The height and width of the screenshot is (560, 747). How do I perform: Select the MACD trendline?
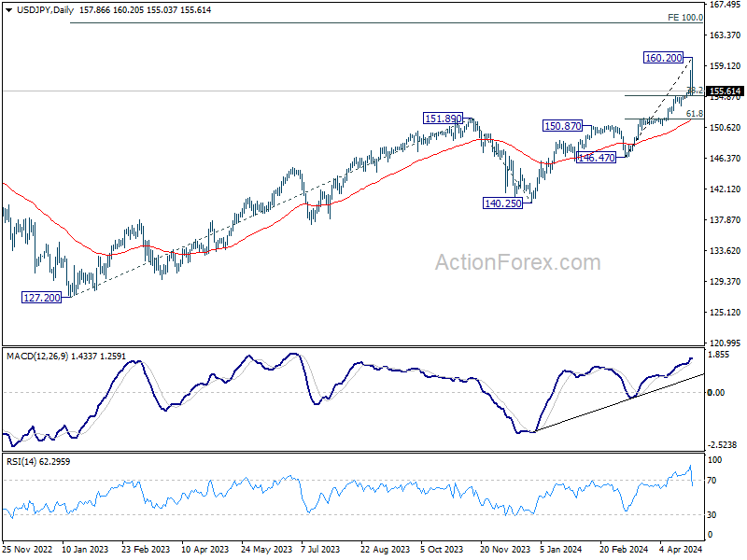click(619, 403)
